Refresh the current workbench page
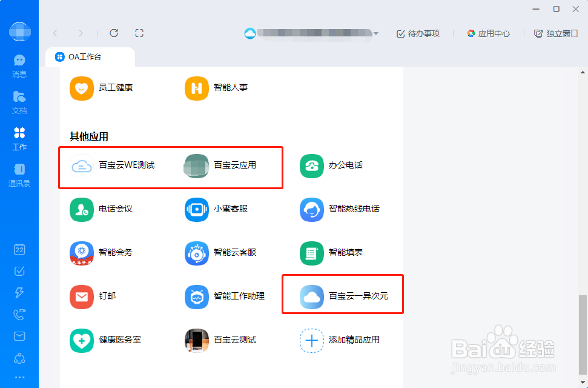This screenshot has height=388, width=588. click(x=114, y=33)
